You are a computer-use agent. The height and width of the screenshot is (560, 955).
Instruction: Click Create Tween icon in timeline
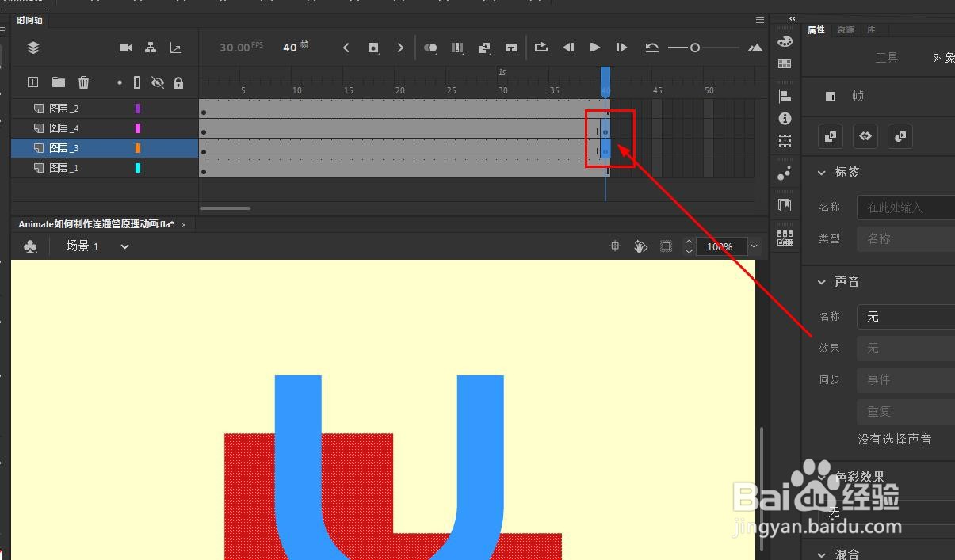coord(484,48)
